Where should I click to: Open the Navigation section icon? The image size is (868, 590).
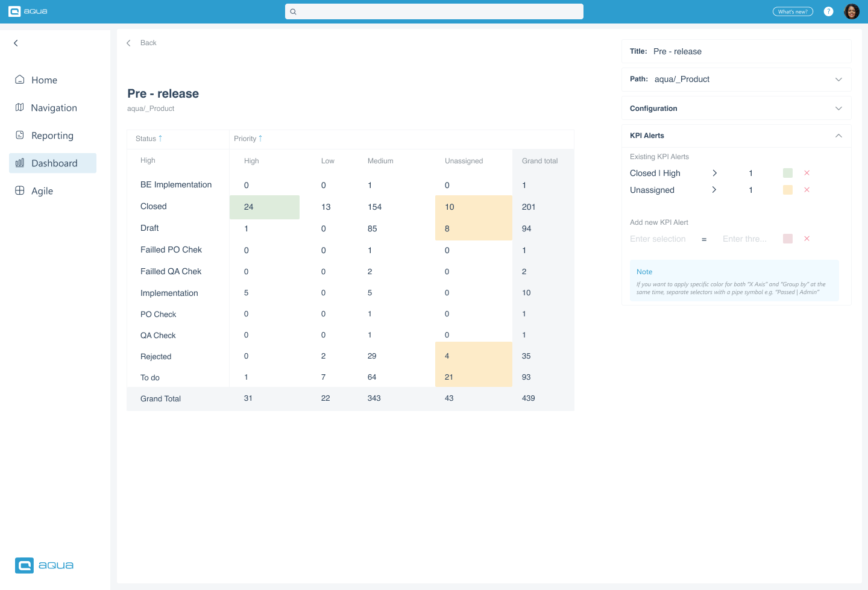[19, 107]
